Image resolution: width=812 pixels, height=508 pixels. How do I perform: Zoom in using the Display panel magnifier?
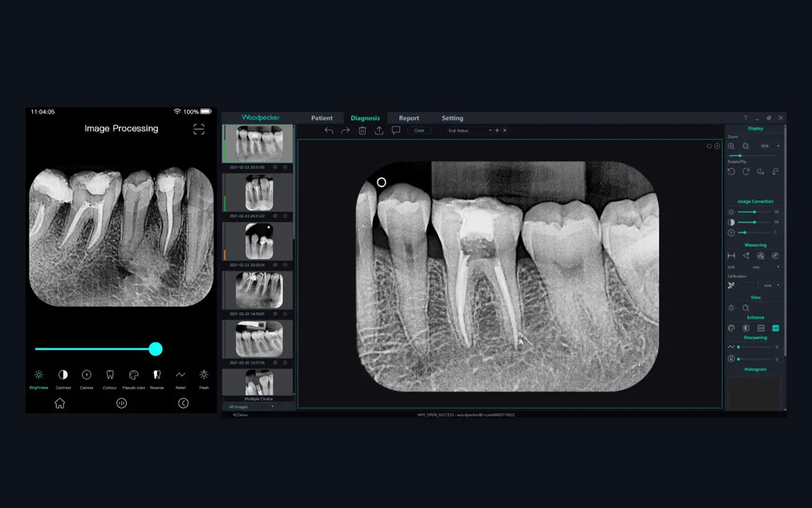pos(731,146)
